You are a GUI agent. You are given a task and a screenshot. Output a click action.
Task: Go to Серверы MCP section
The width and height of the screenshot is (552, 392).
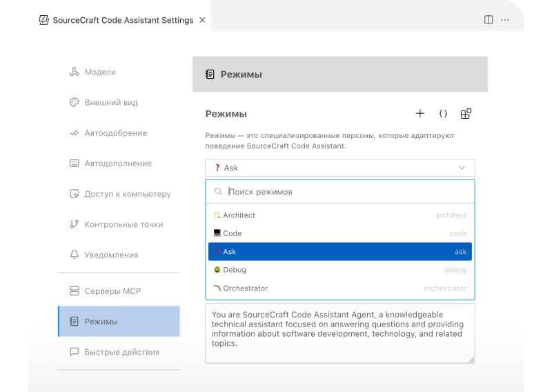pos(112,291)
